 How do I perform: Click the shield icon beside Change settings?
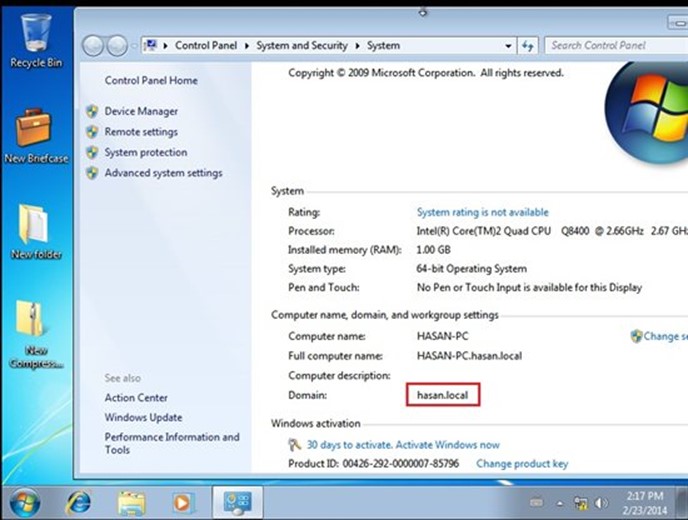636,336
